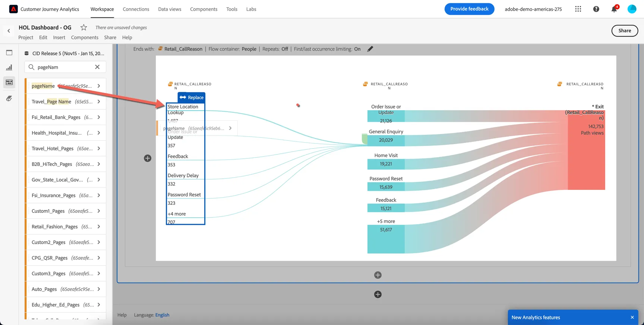This screenshot has width=644, height=325.
Task: Open the Workspace tab
Action: [102, 9]
